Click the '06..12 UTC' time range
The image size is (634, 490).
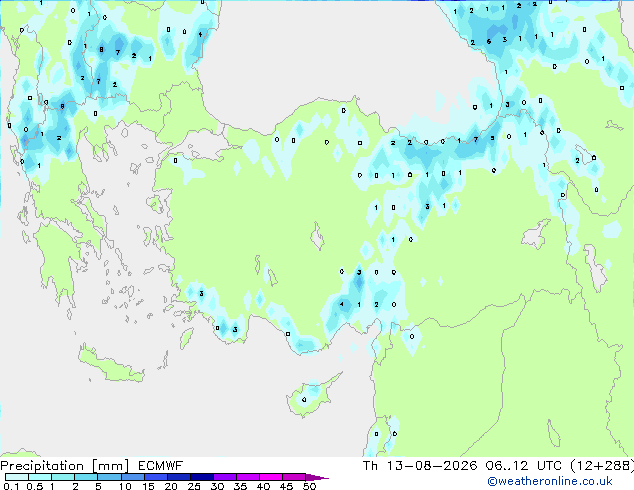click(x=523, y=466)
